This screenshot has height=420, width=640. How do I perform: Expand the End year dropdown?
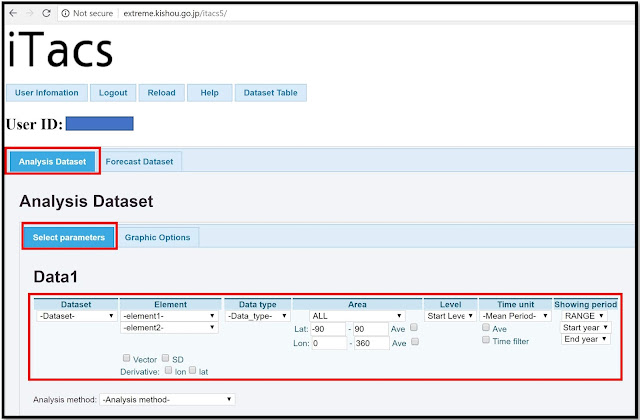585,339
